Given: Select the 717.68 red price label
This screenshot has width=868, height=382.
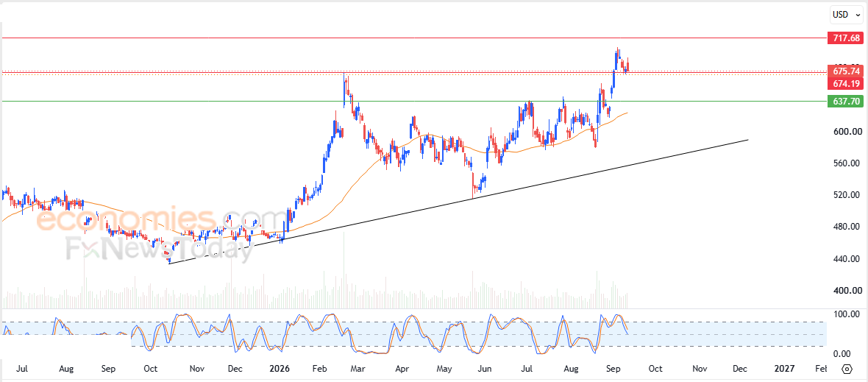Looking at the screenshot, I should point(847,38).
